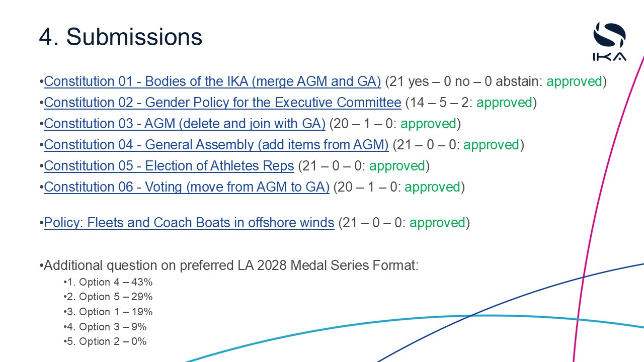Image resolution: width=644 pixels, height=362 pixels.
Task: Open Constitution 01 Bodies of the IKA link
Action: (x=212, y=81)
